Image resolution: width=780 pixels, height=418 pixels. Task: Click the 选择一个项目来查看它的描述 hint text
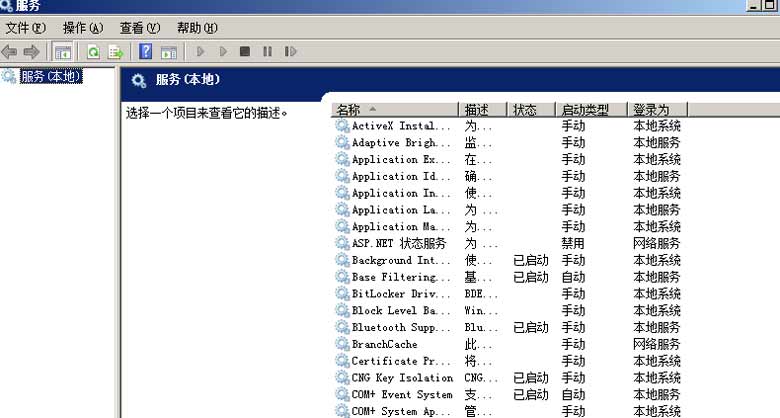(x=206, y=113)
